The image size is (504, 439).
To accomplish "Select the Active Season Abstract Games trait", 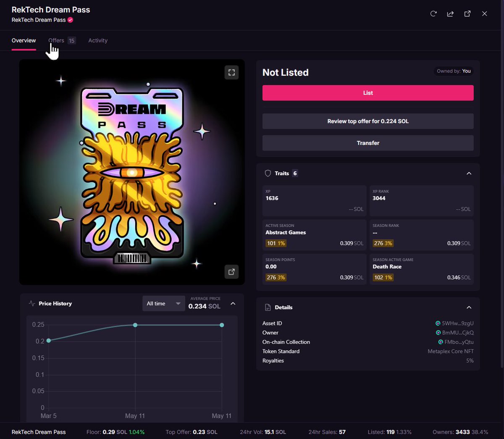I will click(x=315, y=235).
